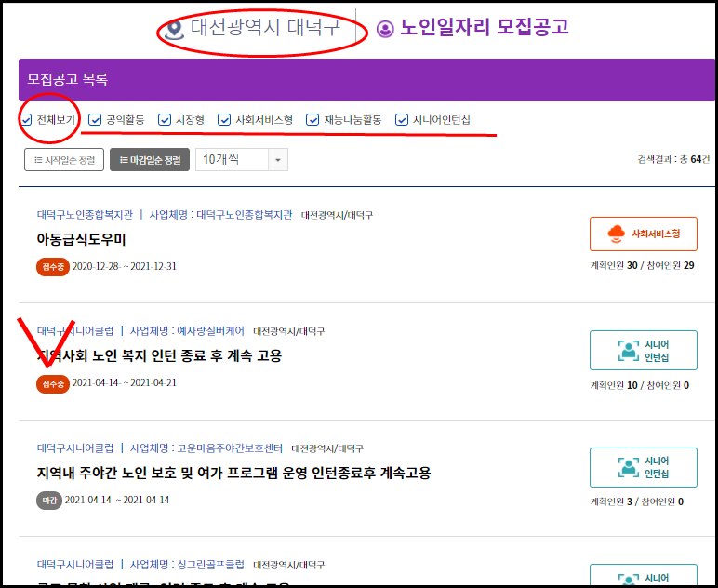Click the location pin icon beside 대전광역시 대덕구
The height and width of the screenshot is (588, 718).
click(174, 30)
